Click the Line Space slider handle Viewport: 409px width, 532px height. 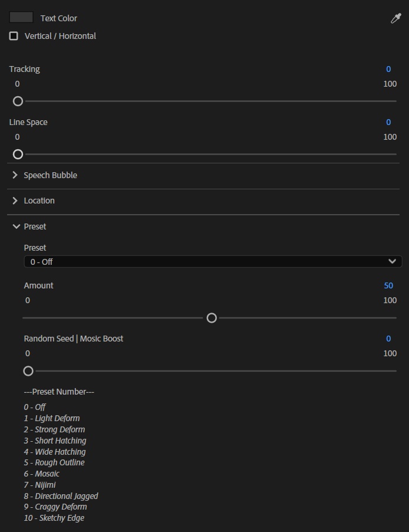click(x=18, y=154)
